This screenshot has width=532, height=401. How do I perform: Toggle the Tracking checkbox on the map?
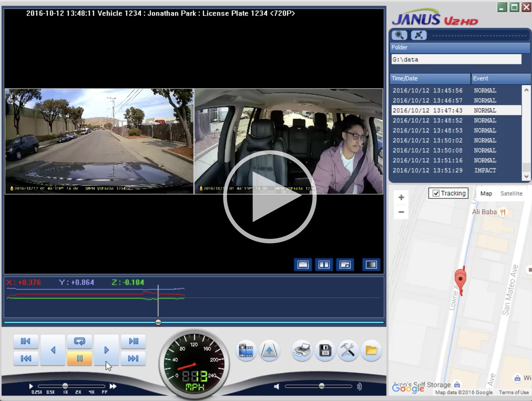coord(436,193)
